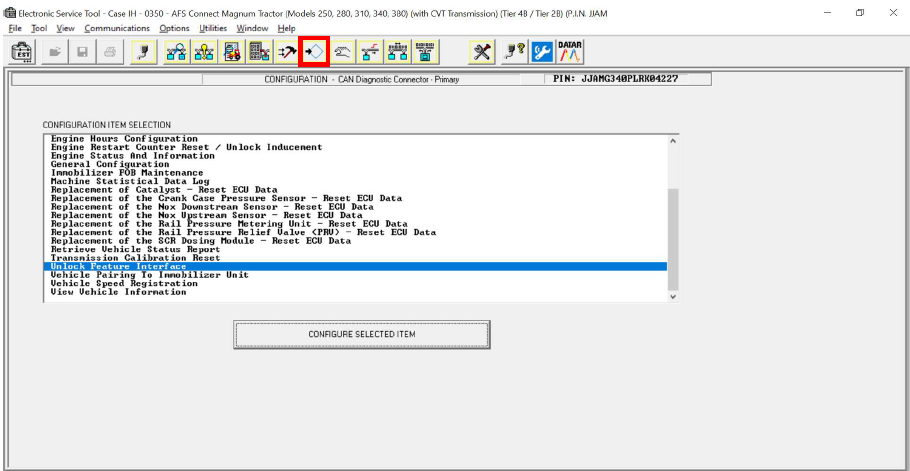Screen dimensions: 910x471
Task: Click the multi-node network toolbar icon
Action: click(398, 52)
